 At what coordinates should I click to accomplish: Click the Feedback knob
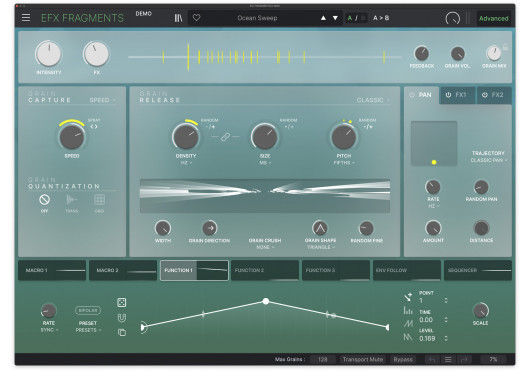pos(421,53)
